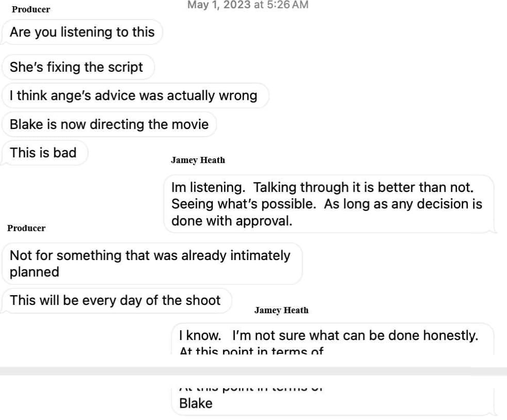Click Jamey Heath label above "Im listening"
Viewport: 507px width, 420px height.
click(198, 160)
